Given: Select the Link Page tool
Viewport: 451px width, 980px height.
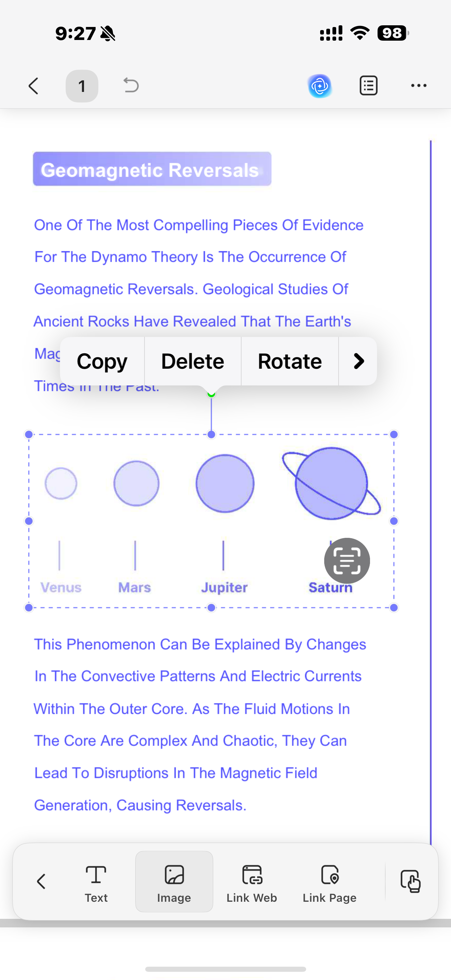Looking at the screenshot, I should (x=329, y=884).
